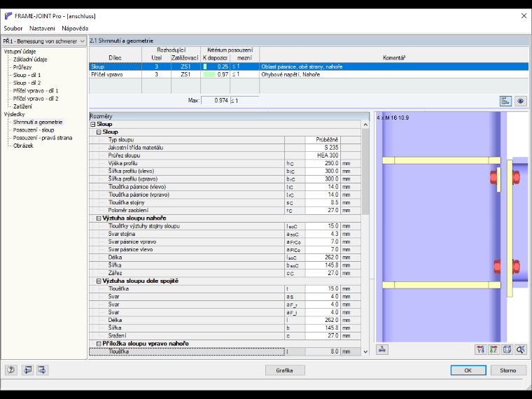This screenshot has height=399, width=532.
Task: Close the FRAME-JOINT Pro window
Action: 524,16
